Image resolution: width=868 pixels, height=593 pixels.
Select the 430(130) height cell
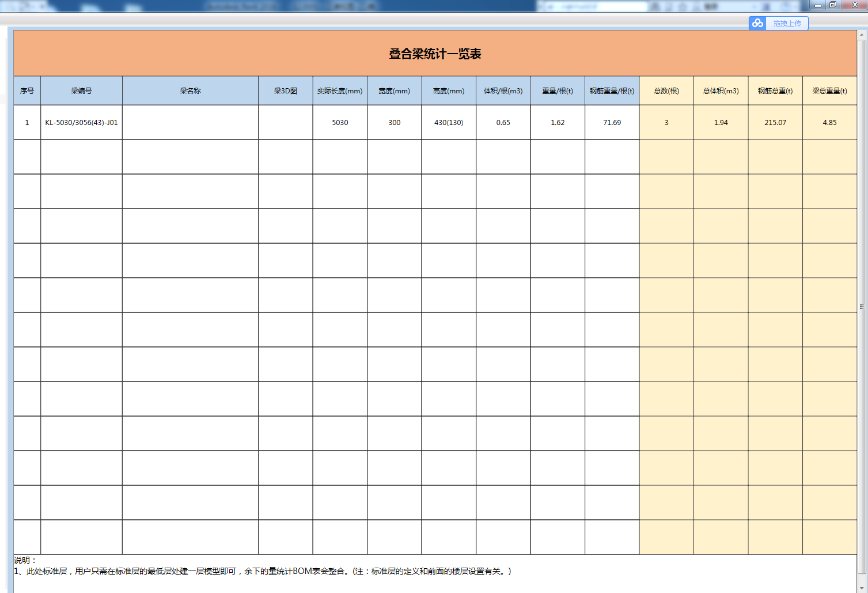pos(449,122)
